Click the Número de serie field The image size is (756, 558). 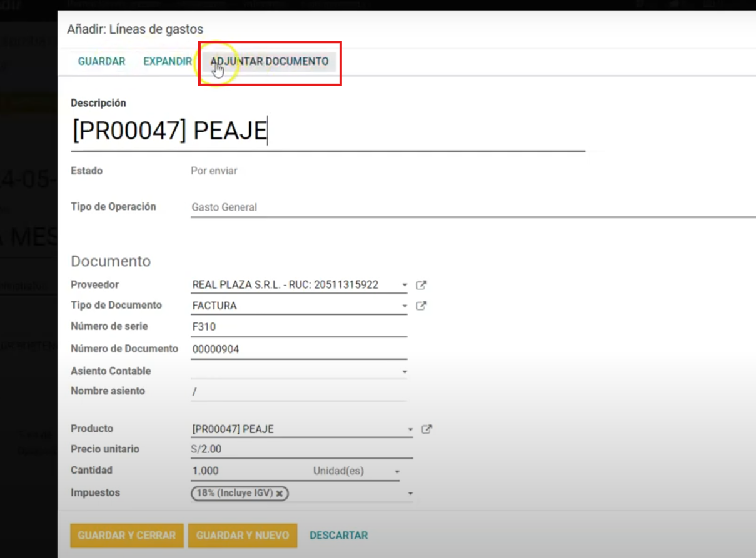pyautogui.click(x=299, y=326)
